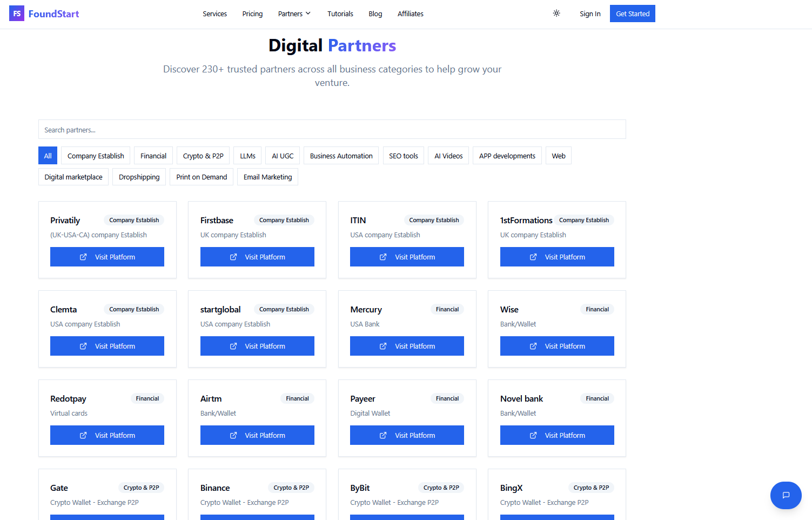The width and height of the screenshot is (812, 520).
Task: Click the 'Virtual cards' description text
Action: point(69,413)
